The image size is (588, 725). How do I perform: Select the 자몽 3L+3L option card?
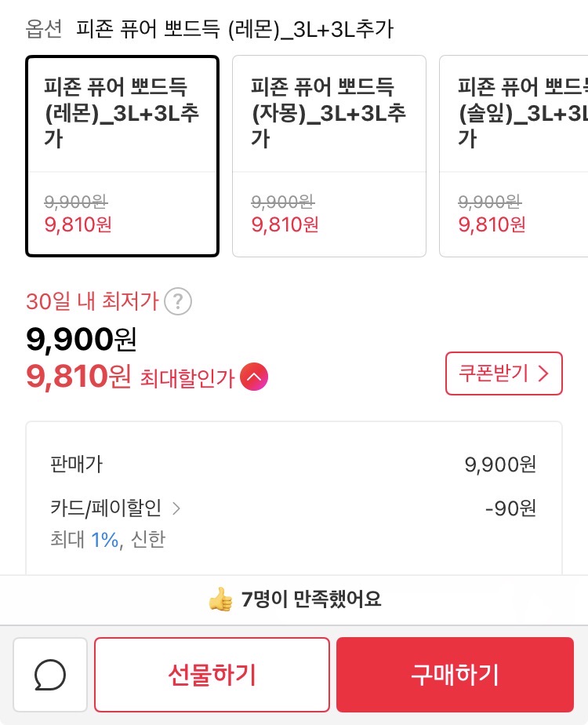(x=329, y=155)
